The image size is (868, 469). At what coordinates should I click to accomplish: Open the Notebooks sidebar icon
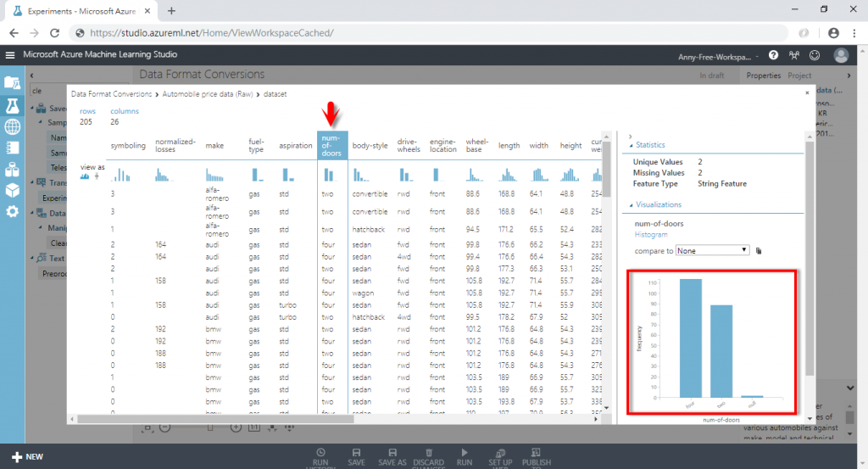tap(12, 148)
